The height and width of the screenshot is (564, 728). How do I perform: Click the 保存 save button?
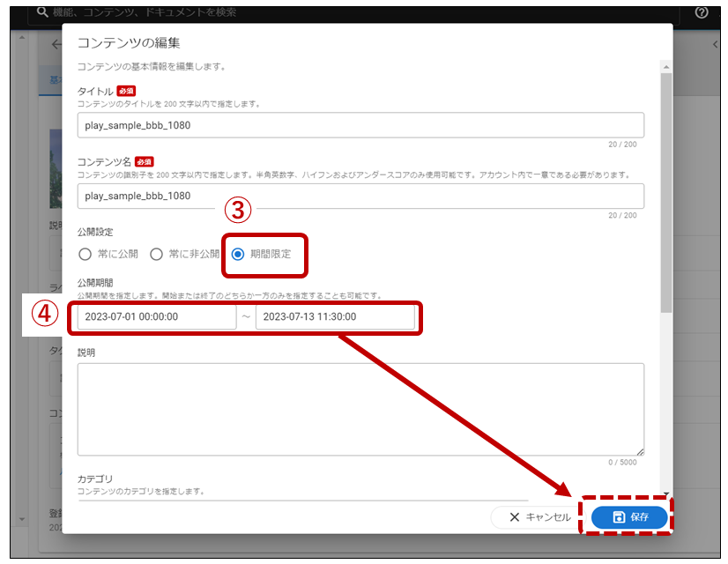[628, 517]
